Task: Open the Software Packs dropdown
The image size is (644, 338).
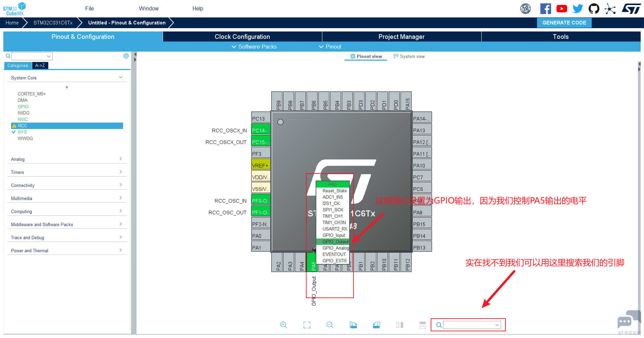Action: [x=254, y=47]
